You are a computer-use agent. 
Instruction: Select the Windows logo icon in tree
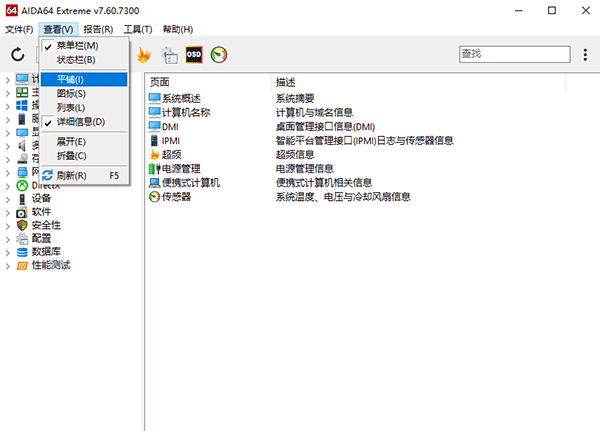tap(22, 106)
